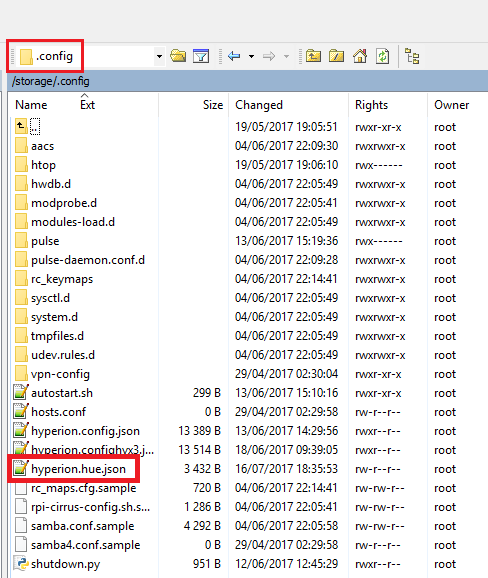This screenshot has height=578, width=488.
Task: Select the shutdown.py Python file
Action: click(x=66, y=564)
